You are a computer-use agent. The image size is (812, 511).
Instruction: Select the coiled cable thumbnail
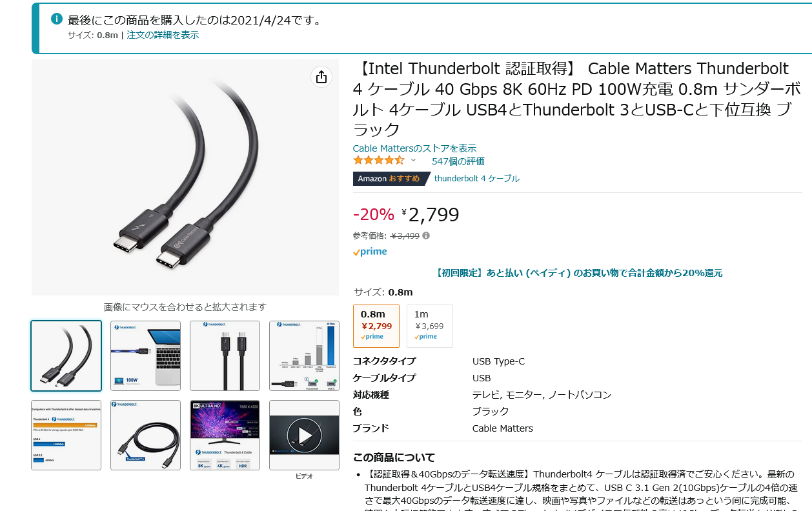145,436
